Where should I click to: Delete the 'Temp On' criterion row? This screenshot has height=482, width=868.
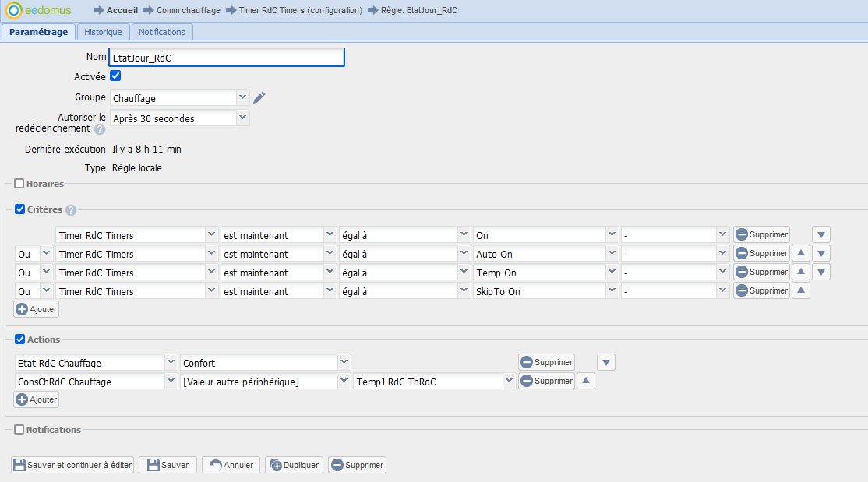[x=762, y=273]
